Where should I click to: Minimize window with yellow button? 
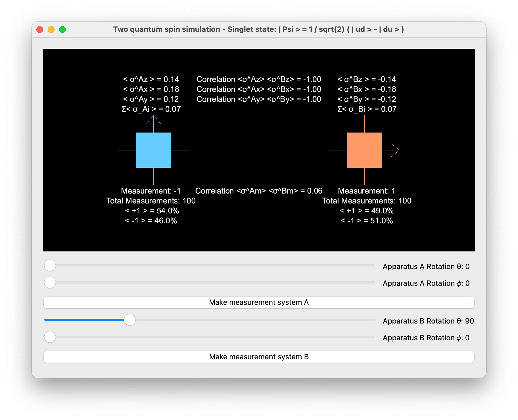pyautogui.click(x=51, y=30)
